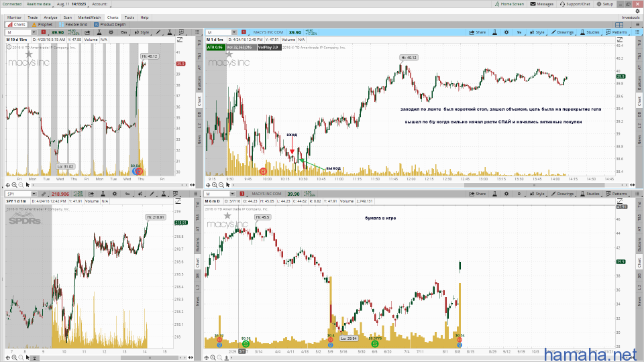The image size is (644, 362).
Task: Open the list menu icon in top-left chart
Action: [x=197, y=32]
